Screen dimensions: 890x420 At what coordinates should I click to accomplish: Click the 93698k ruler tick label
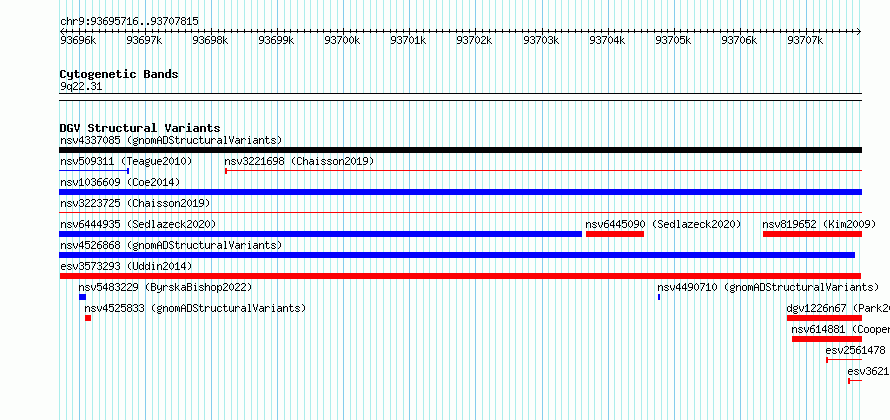coord(210,40)
